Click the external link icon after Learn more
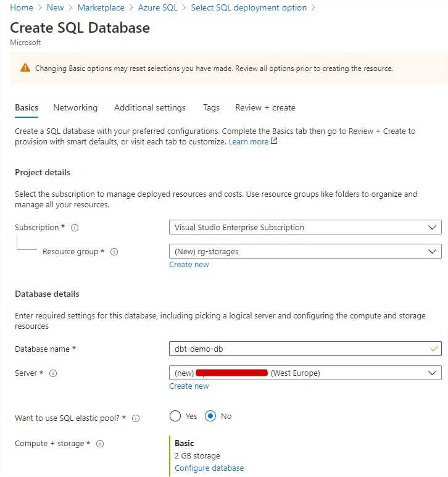 [274, 141]
